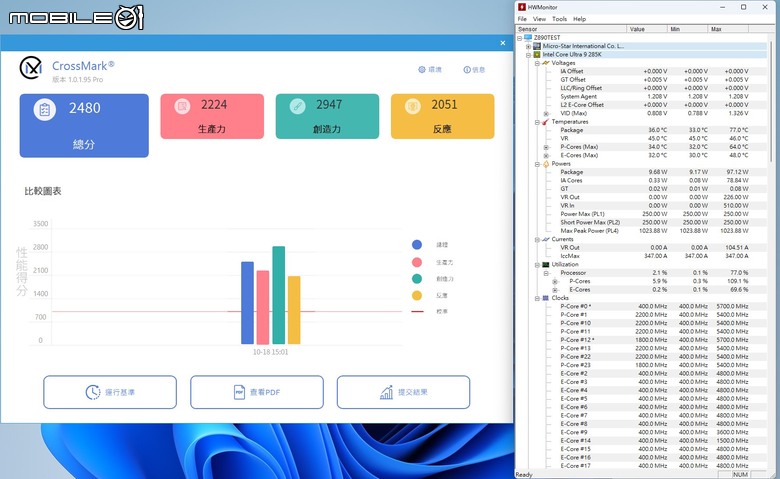Open the 信息 info icon
The width and height of the screenshot is (780, 479).
click(467, 70)
